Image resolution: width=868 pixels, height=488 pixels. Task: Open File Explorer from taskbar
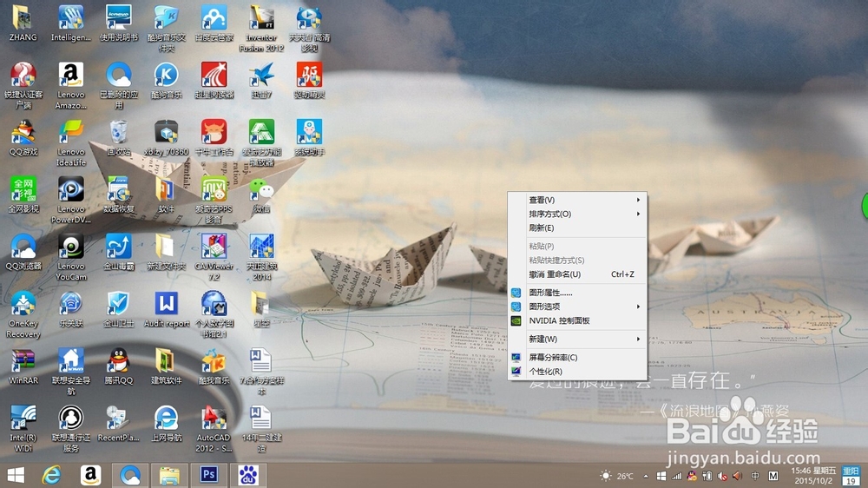[169, 475]
